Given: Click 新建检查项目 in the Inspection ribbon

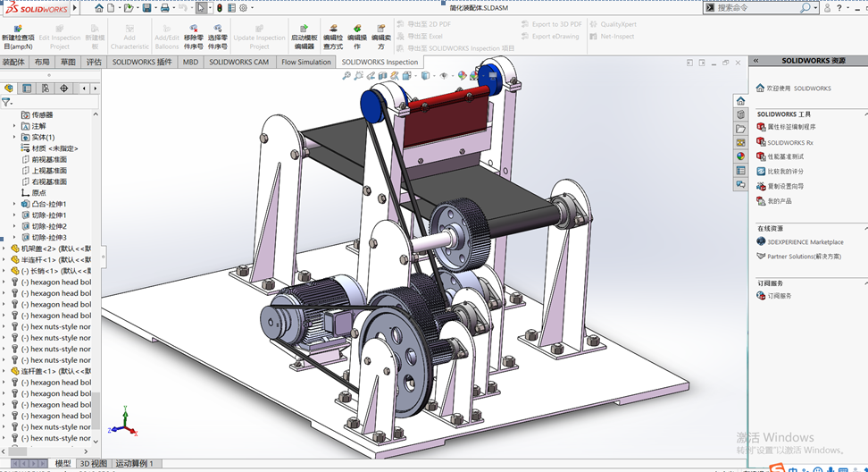Looking at the screenshot, I should pyautogui.click(x=18, y=38).
